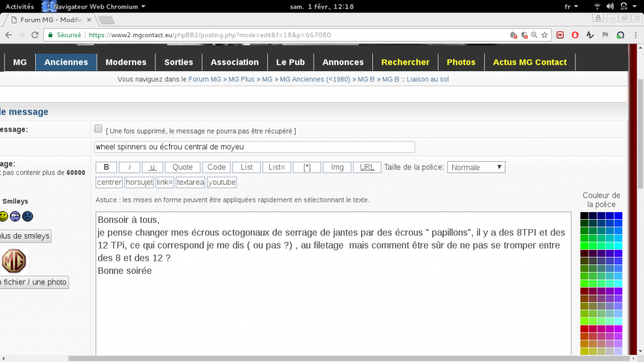This screenshot has height=362, width=644.
Task: Open the extension icon with the green dot
Action: pos(620,35)
